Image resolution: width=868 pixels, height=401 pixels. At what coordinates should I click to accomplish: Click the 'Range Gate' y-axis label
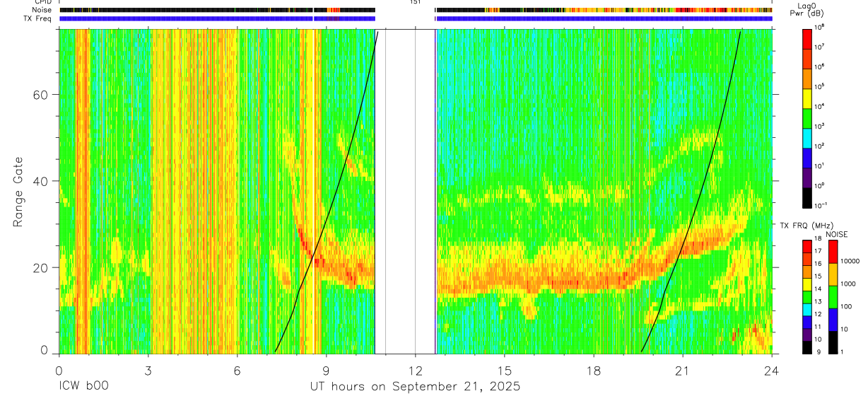(18, 192)
